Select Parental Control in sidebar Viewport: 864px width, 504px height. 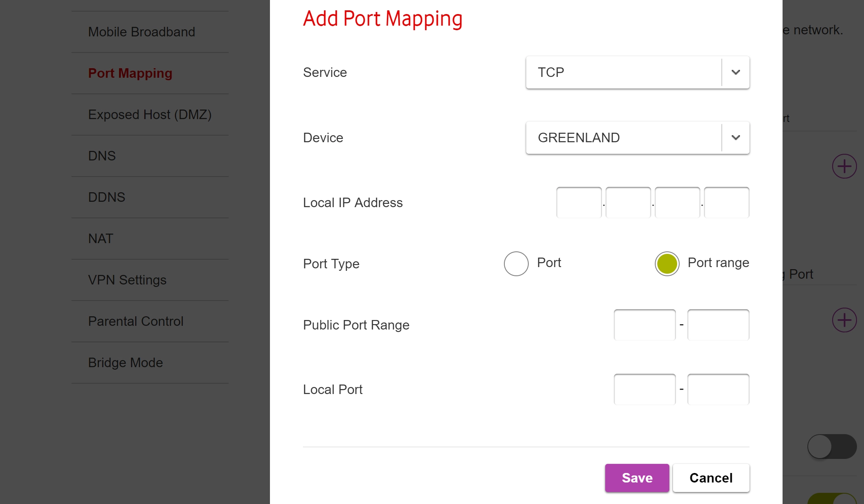[x=136, y=321]
